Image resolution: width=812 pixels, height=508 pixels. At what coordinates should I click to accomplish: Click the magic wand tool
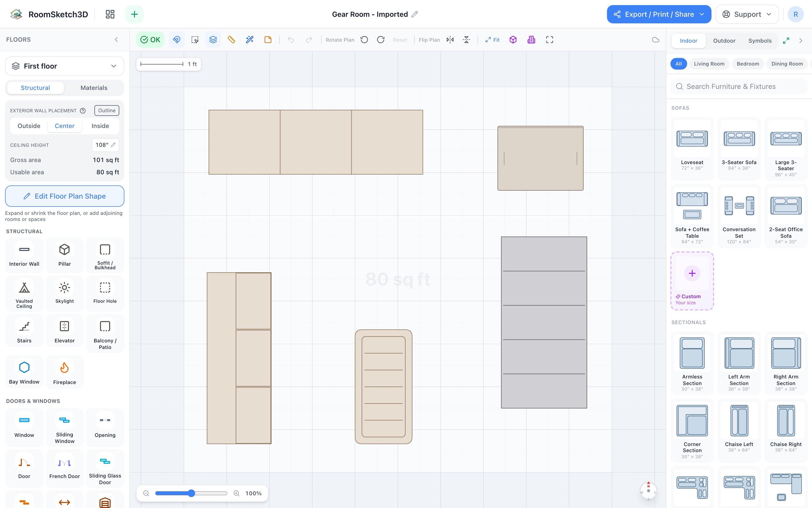tap(250, 40)
